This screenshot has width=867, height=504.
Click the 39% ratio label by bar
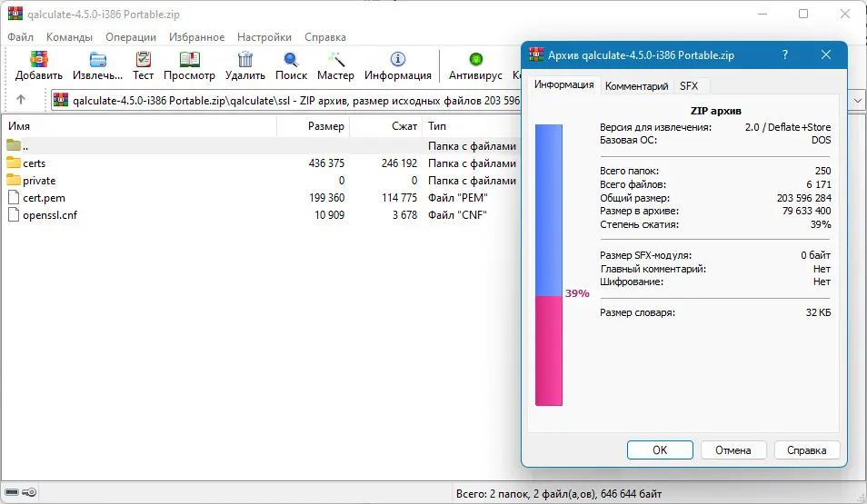click(577, 293)
